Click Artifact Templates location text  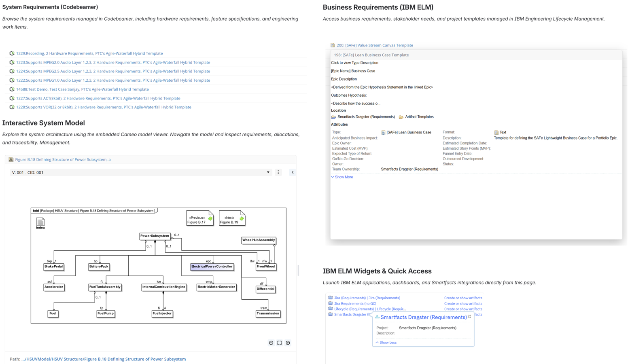pyautogui.click(x=419, y=117)
